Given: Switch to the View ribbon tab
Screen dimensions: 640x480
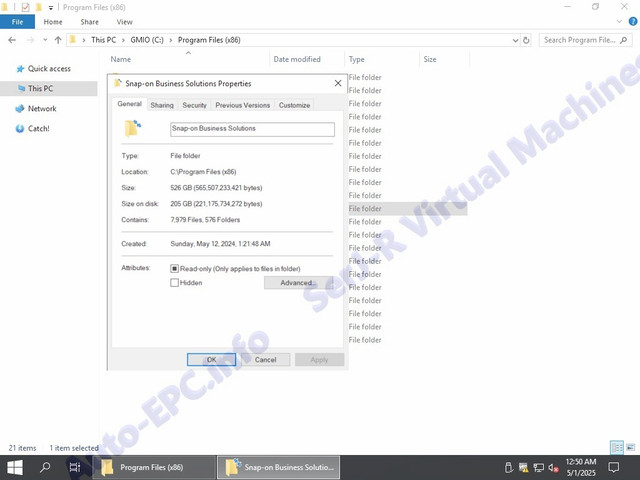Looking at the screenshot, I should point(124,22).
